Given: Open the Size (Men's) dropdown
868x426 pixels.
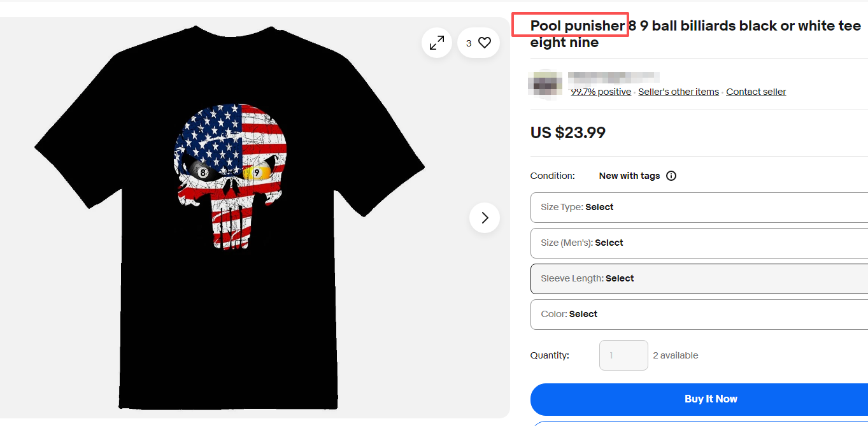Looking at the screenshot, I should [x=699, y=243].
